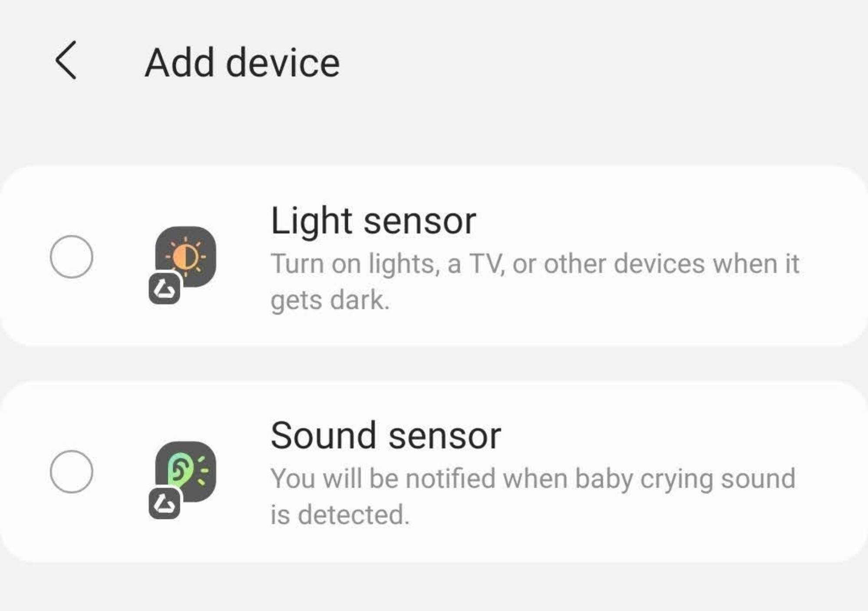
Task: Tap the 'other devices when it' phrase
Action: click(671, 263)
